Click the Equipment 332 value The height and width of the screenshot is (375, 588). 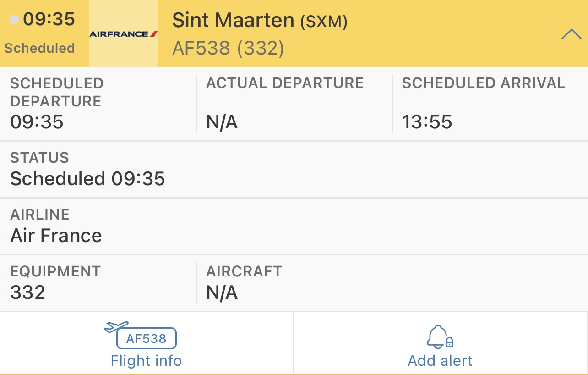click(x=28, y=292)
